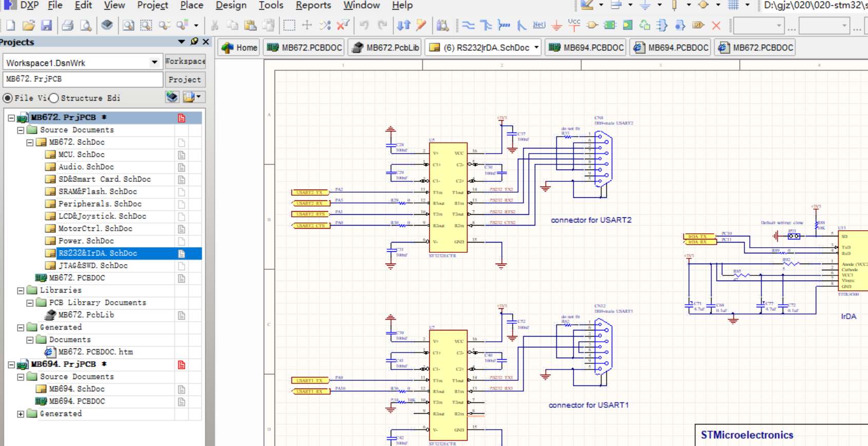Place a Net label
Image resolution: width=868 pixels, height=446 pixels.
[539, 25]
